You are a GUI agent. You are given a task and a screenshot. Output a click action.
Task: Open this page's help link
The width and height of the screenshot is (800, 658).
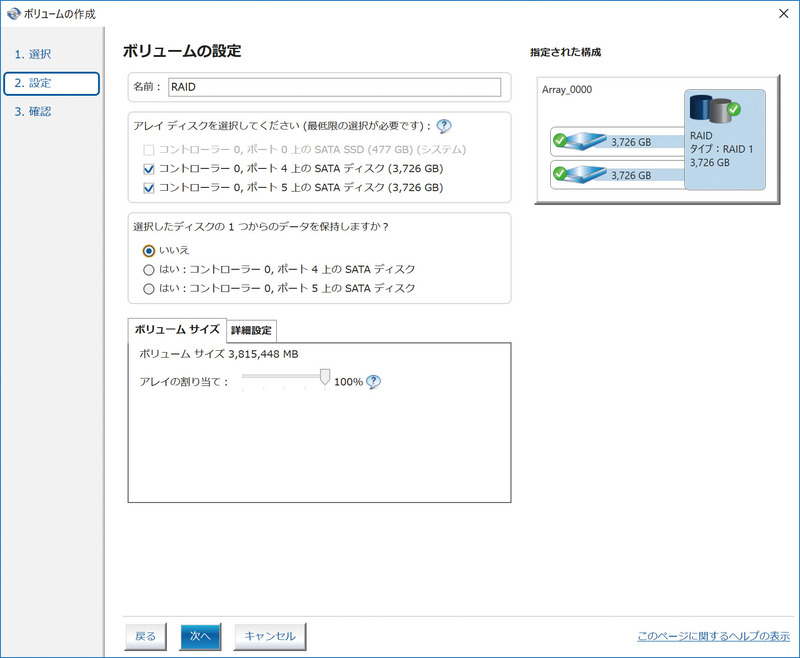(x=712, y=634)
